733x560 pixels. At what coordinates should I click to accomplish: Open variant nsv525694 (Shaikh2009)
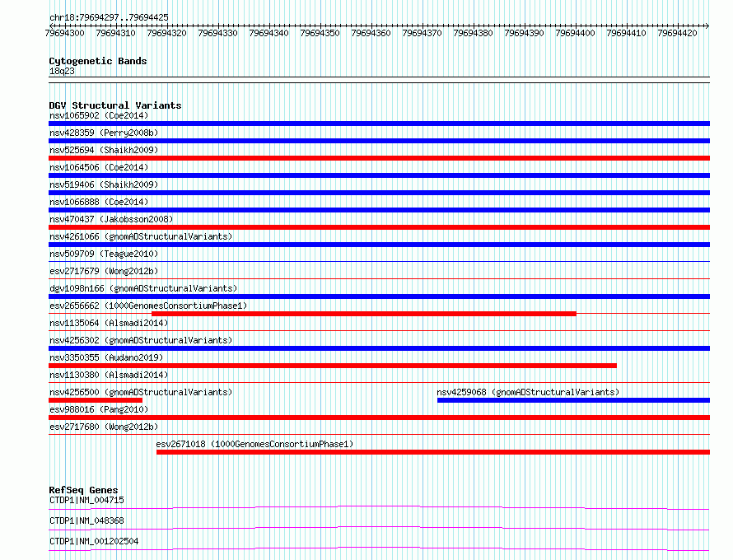tap(104, 150)
